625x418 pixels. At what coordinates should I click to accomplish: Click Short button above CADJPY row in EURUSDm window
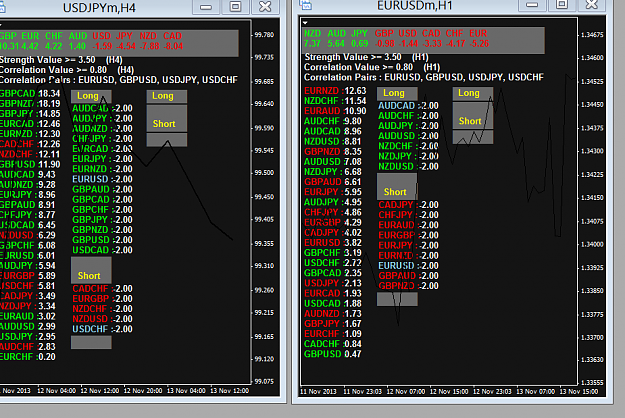tap(397, 186)
